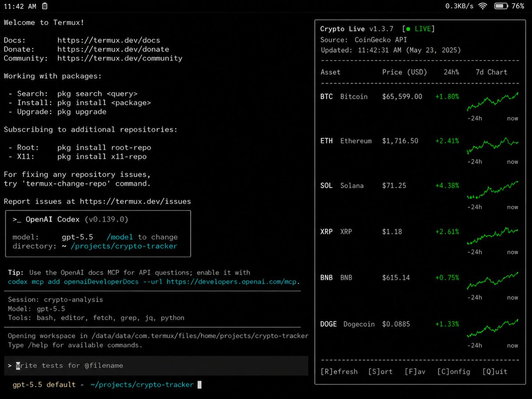Click the BNB price $615.14

[396, 278]
